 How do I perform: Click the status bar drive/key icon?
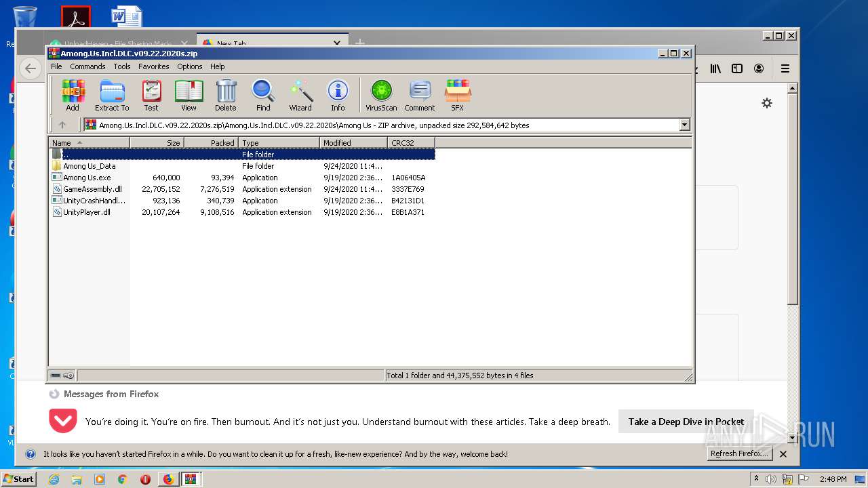pyautogui.click(x=62, y=375)
